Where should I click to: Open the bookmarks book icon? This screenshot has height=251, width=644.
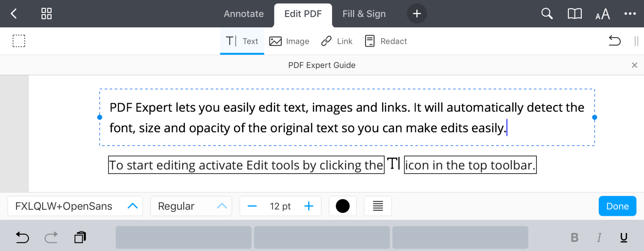point(574,14)
